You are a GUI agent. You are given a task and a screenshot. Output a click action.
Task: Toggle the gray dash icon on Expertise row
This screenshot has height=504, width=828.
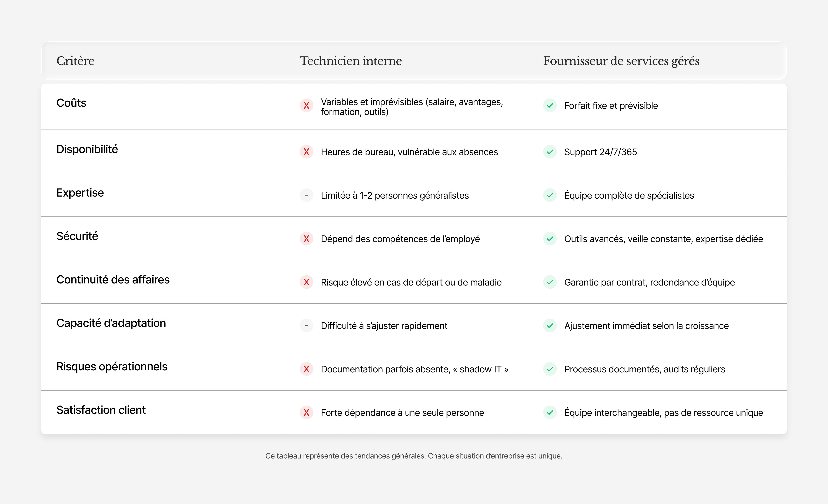click(x=306, y=196)
